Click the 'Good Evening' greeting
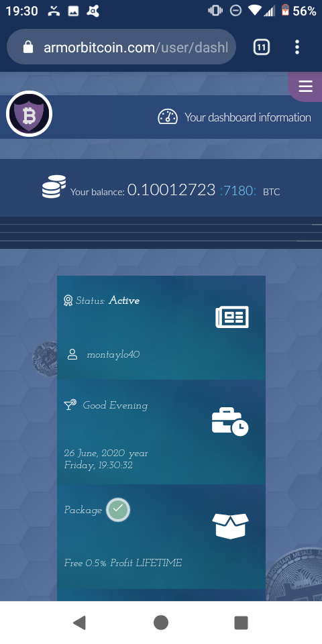The height and width of the screenshot is (644, 322). [115, 406]
